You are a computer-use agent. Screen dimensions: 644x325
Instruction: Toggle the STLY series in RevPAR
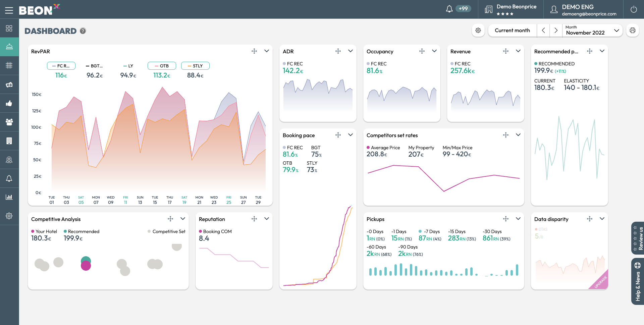[x=195, y=66]
